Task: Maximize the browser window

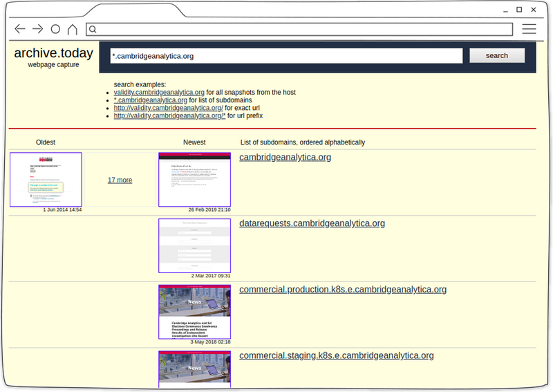Action: coord(519,10)
